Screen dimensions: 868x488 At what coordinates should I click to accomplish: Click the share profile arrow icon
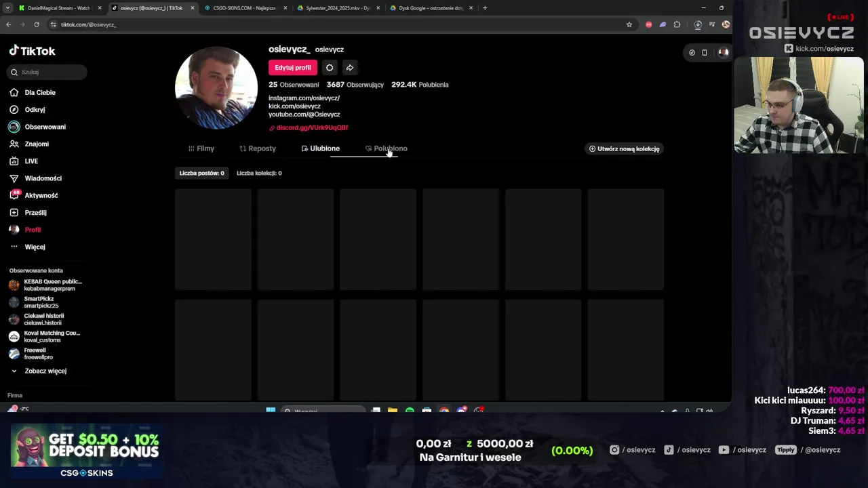coord(349,68)
